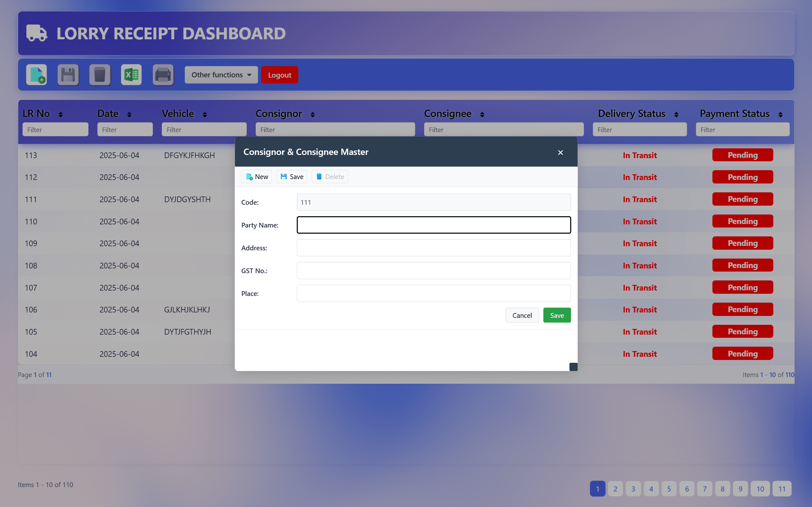Click the floppy disk save icon in main toolbar
The height and width of the screenshot is (507, 812).
[x=68, y=75]
